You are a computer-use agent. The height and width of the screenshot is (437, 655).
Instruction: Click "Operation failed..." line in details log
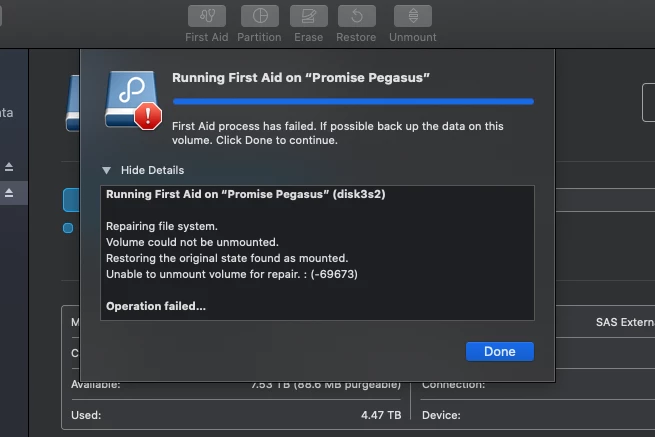(x=156, y=306)
